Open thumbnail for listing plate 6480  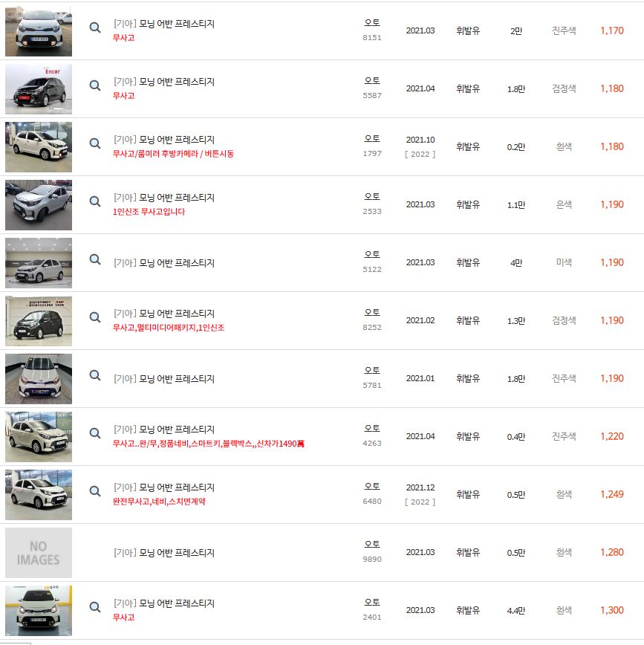pos(39,495)
